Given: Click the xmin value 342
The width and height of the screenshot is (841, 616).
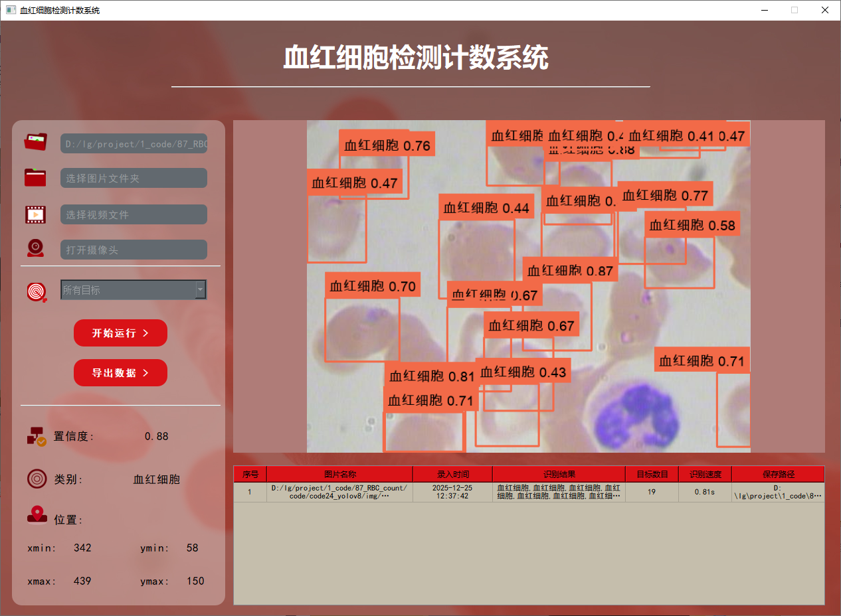Looking at the screenshot, I should [83, 548].
